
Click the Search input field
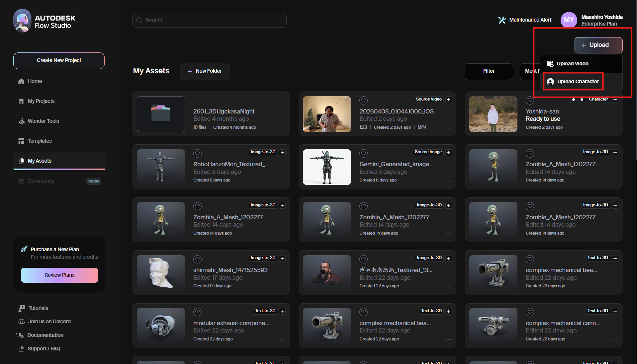click(x=209, y=20)
